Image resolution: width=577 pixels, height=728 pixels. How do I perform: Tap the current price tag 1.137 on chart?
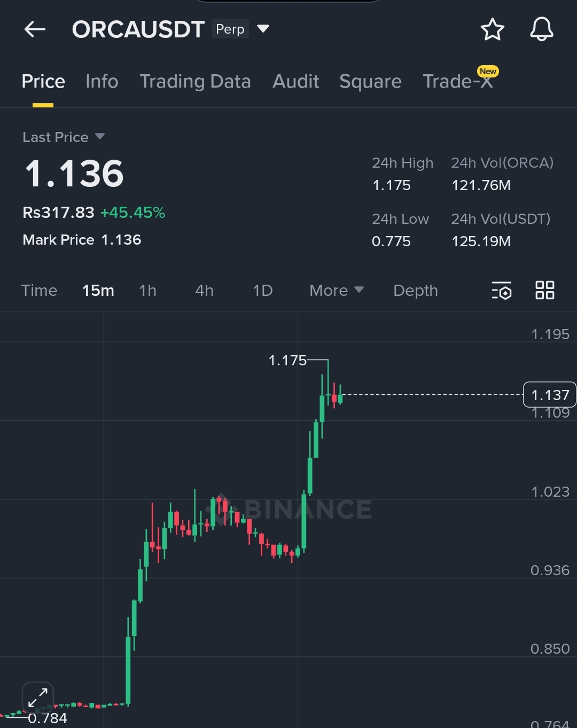coord(550,395)
